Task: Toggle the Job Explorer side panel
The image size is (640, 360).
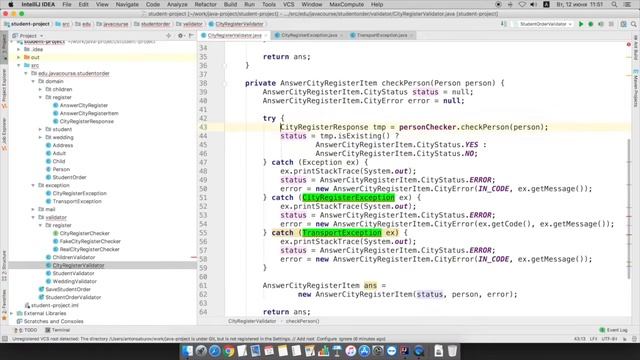Action: (x=4, y=134)
